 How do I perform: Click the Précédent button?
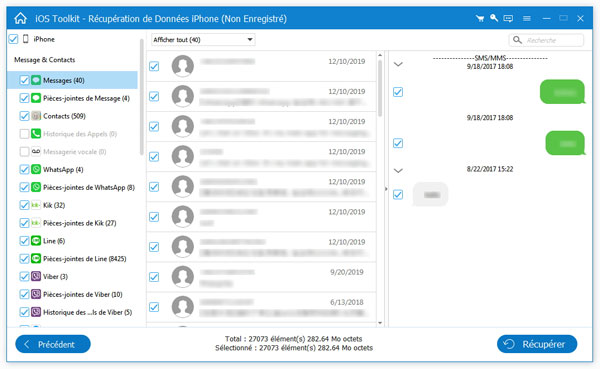tap(53, 344)
